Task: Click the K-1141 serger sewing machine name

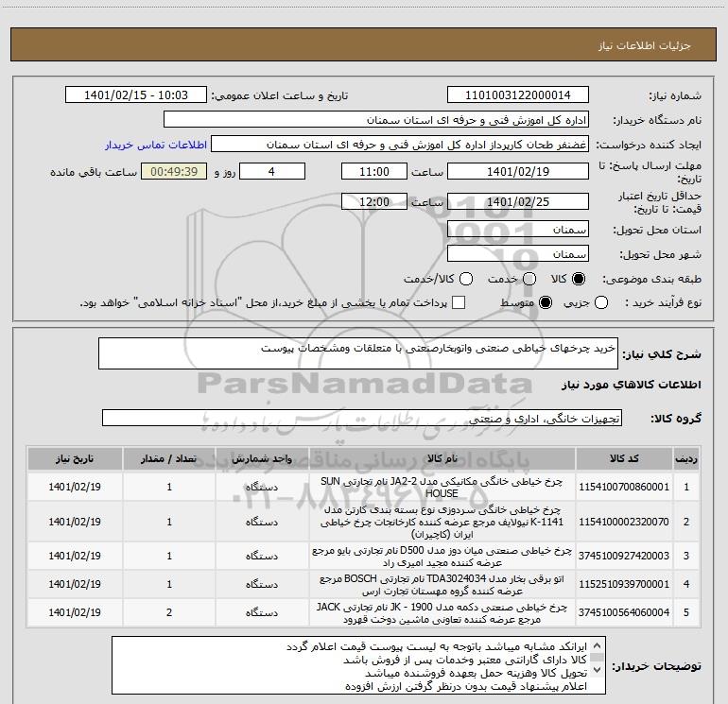Action: click(442, 522)
